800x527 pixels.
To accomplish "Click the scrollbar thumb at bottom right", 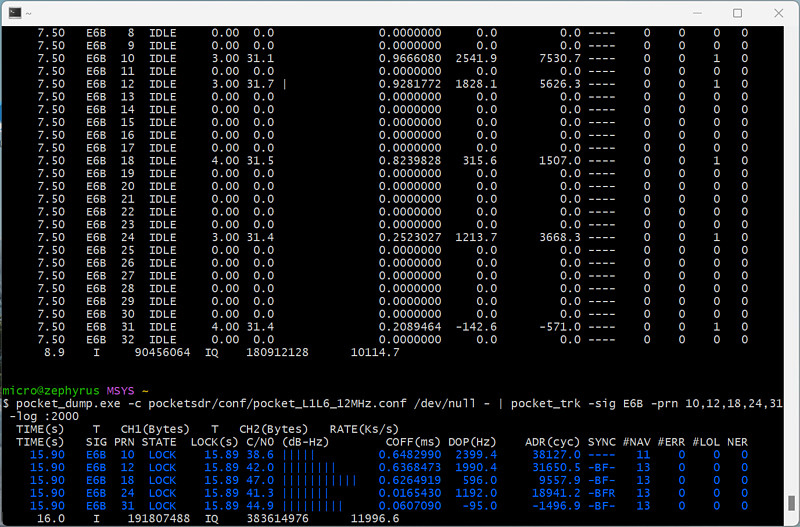I will [x=791, y=503].
